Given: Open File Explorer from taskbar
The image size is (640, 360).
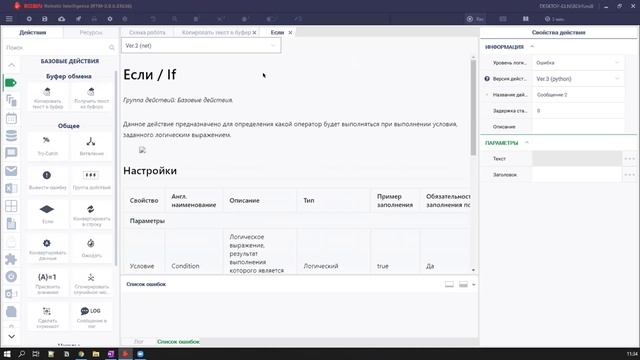Looking at the screenshot, I should (x=96, y=354).
